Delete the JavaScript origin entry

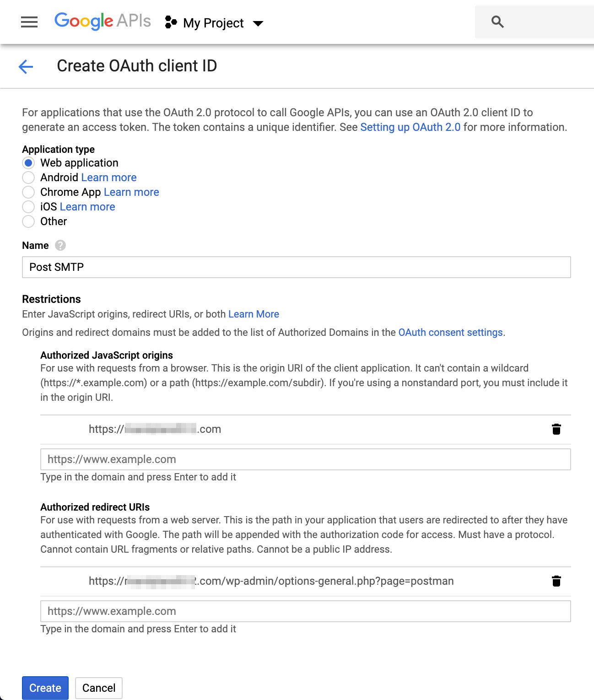pyautogui.click(x=556, y=429)
